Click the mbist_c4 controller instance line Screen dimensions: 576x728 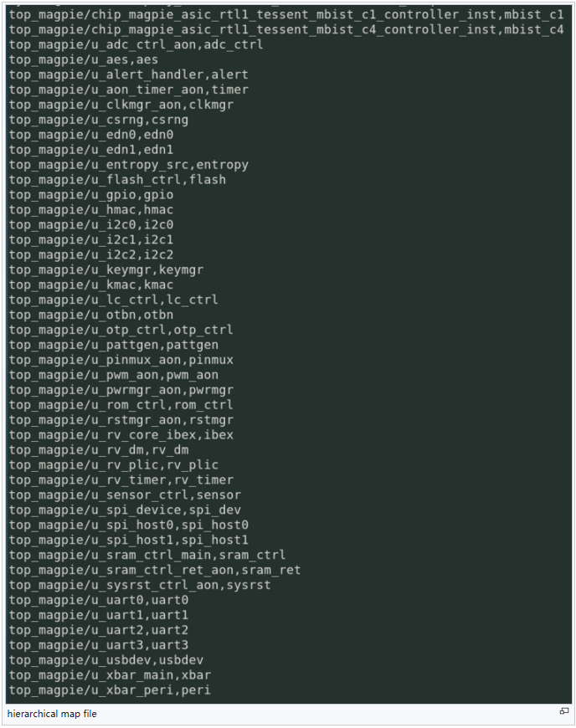[286, 29]
